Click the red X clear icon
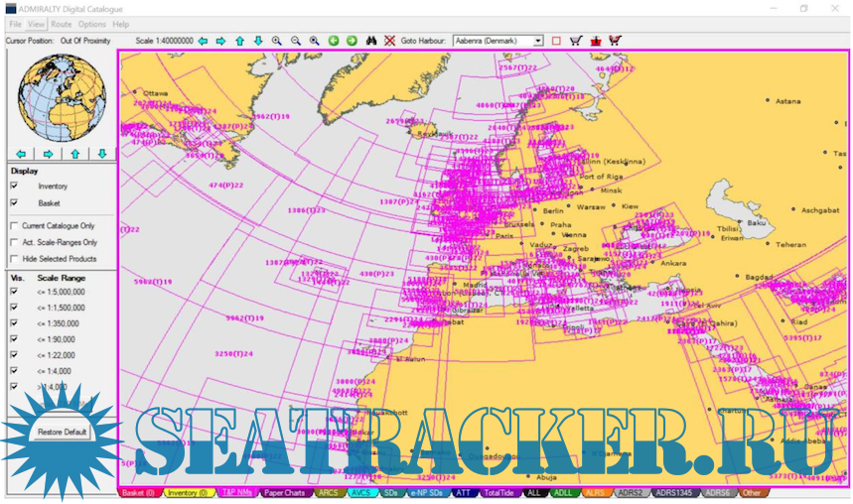Screen dimensions: 853x504 tap(389, 41)
